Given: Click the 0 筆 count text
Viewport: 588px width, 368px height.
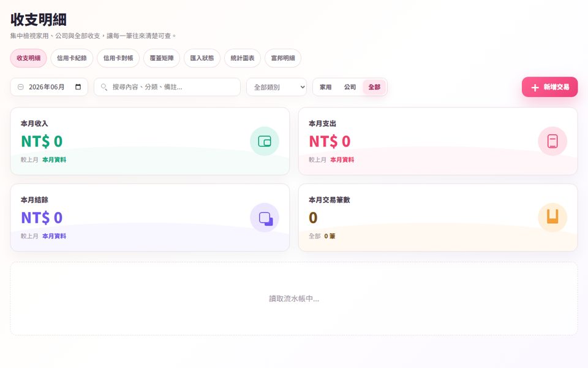Looking at the screenshot, I should [330, 236].
